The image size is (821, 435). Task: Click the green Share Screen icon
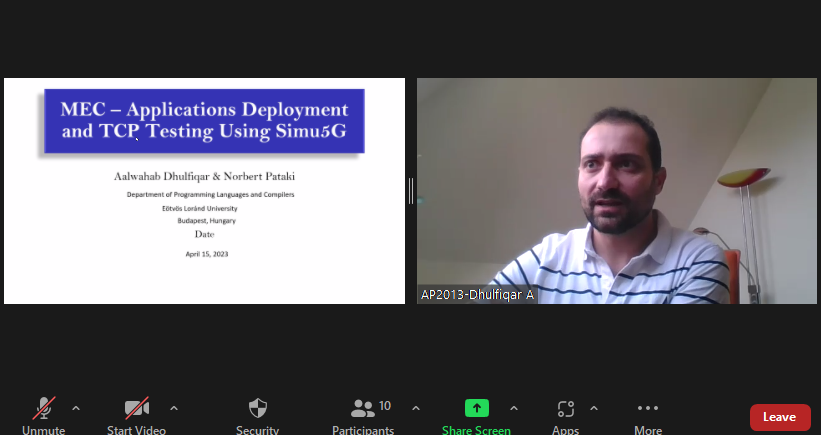pyautogui.click(x=476, y=408)
